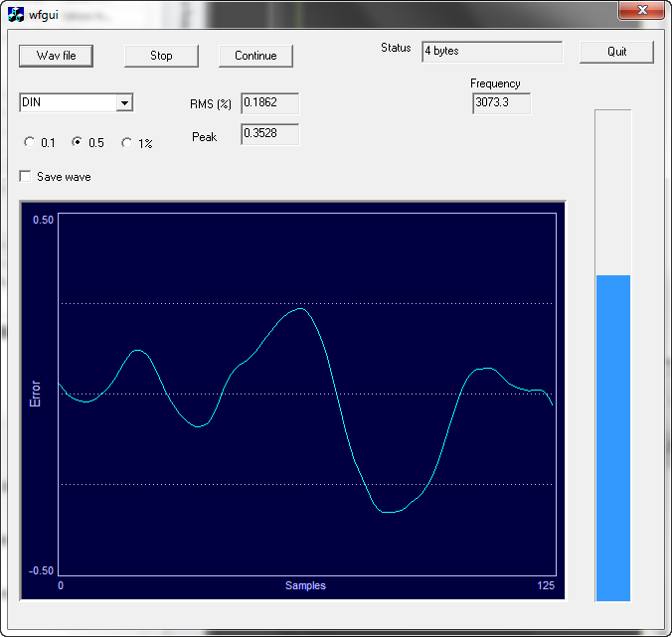Open the Wav file button
This screenshot has width=672, height=637.
tap(56, 56)
